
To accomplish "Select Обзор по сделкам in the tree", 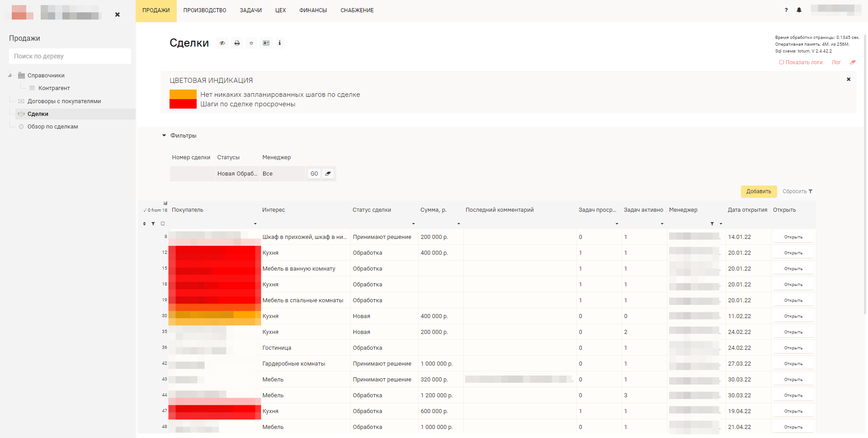I will click(53, 127).
